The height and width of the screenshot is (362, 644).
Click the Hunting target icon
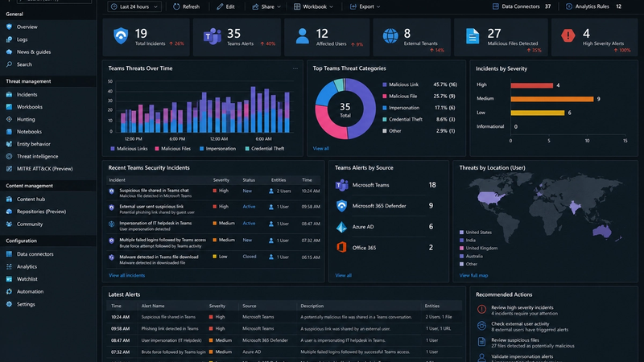pyautogui.click(x=9, y=119)
